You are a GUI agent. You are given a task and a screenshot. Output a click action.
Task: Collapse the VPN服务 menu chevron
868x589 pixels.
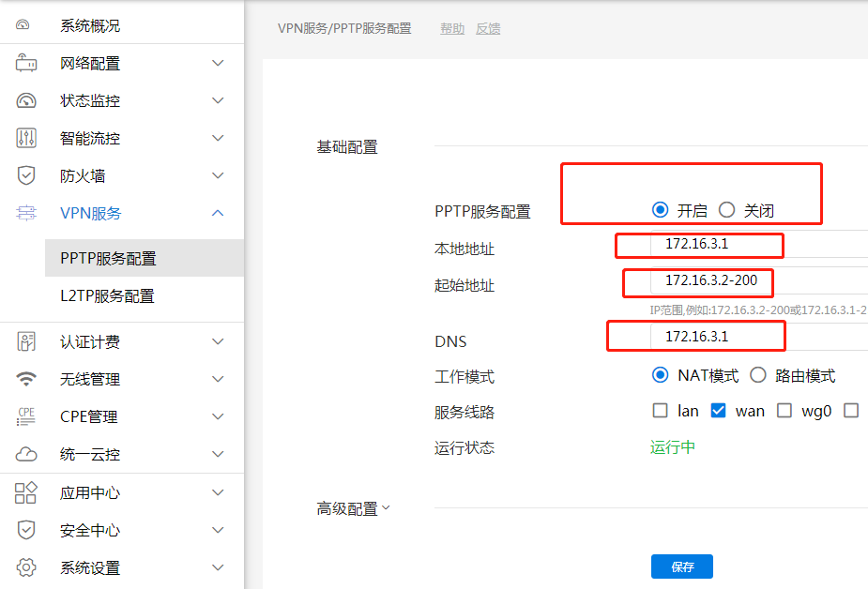pos(218,214)
